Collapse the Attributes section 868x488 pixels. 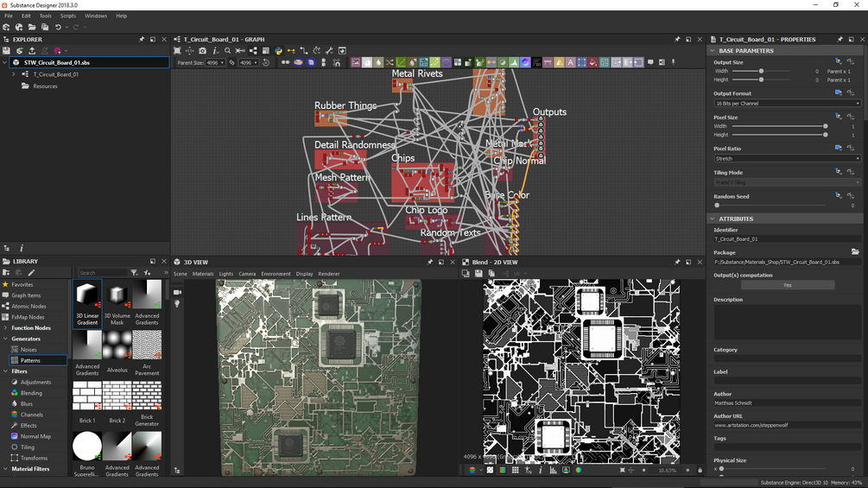click(x=713, y=219)
